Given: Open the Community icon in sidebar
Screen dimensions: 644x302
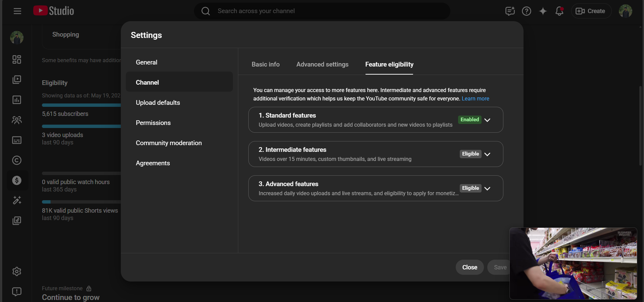Looking at the screenshot, I should [17, 120].
